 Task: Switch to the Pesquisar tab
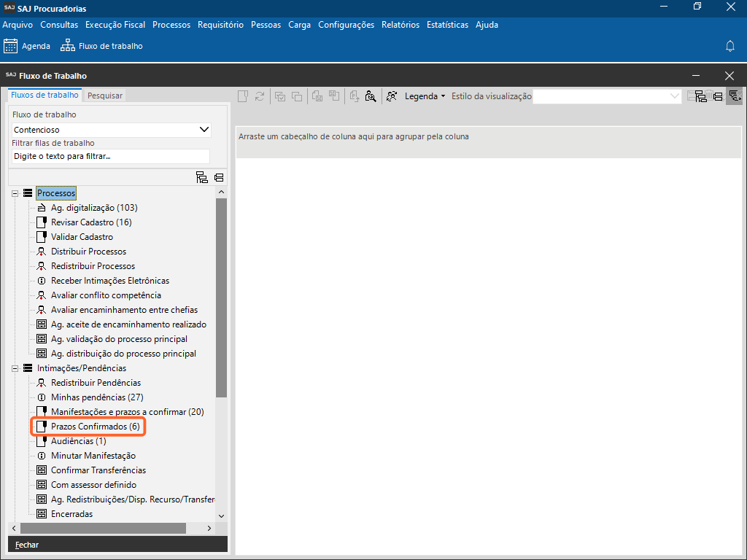coord(105,96)
